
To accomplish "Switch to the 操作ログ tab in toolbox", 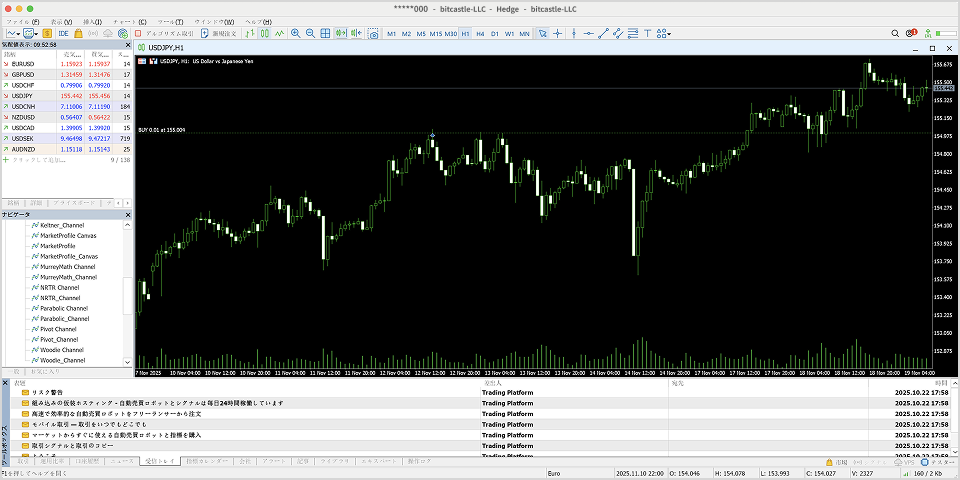I will [419, 460].
